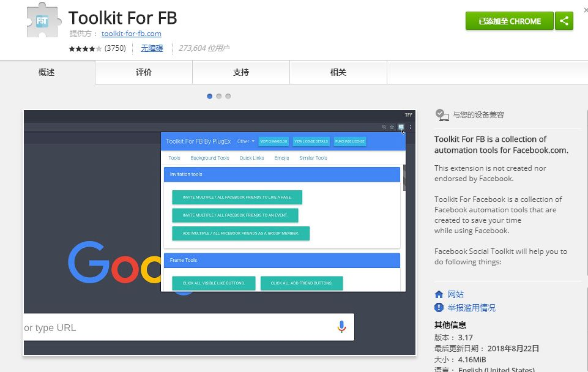Click the 其他信息 heading
The height and width of the screenshot is (372, 588).
coord(450,325)
